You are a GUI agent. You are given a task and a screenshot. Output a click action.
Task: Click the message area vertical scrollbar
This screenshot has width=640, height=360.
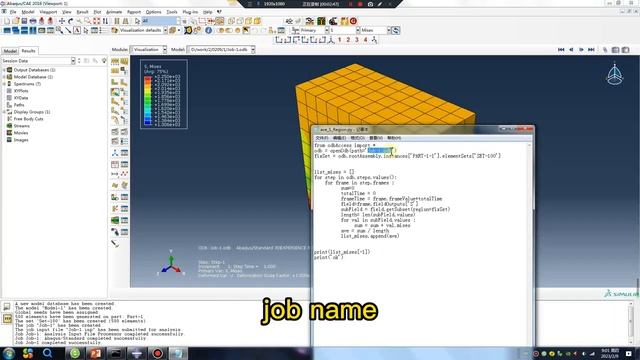point(631,323)
